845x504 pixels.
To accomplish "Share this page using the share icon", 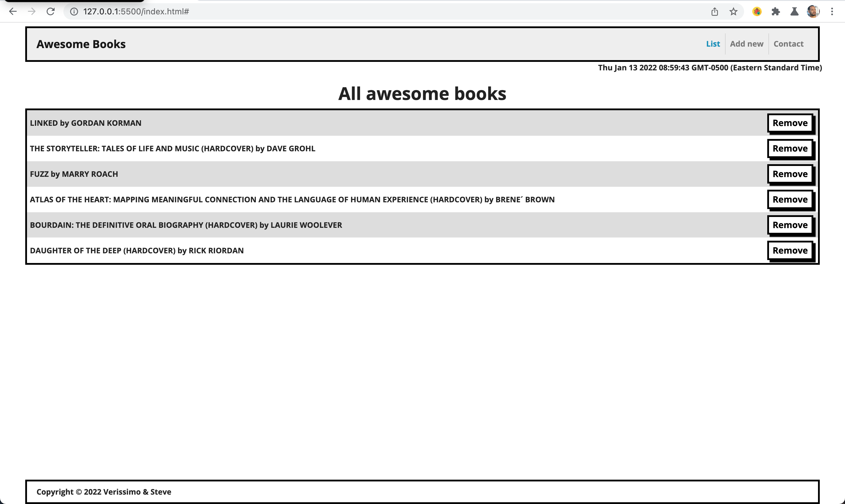I will click(x=714, y=11).
